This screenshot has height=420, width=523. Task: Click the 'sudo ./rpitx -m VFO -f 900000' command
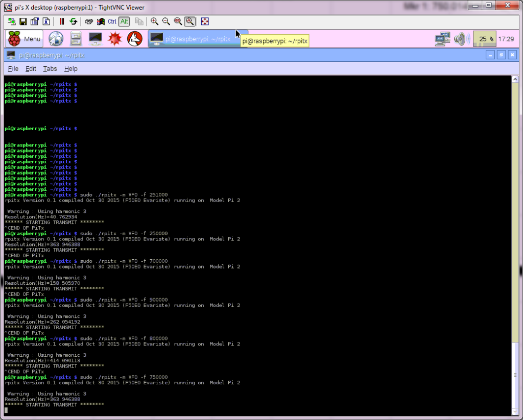[x=124, y=300]
